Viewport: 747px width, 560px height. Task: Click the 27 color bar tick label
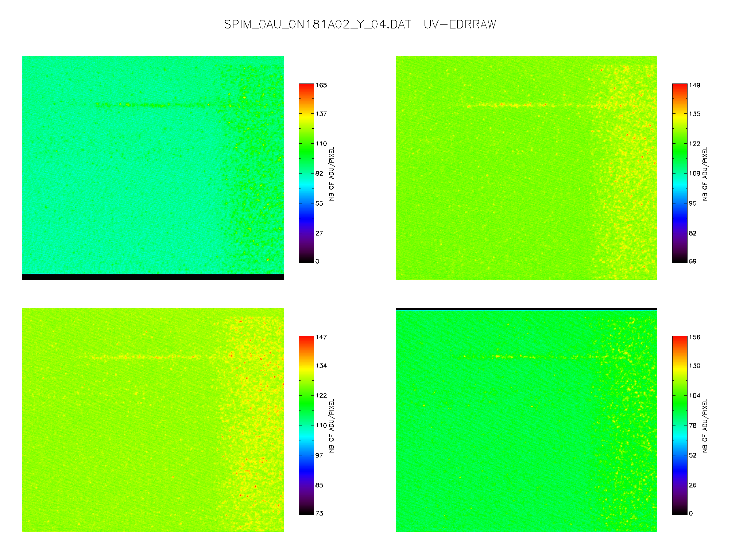[319, 233]
